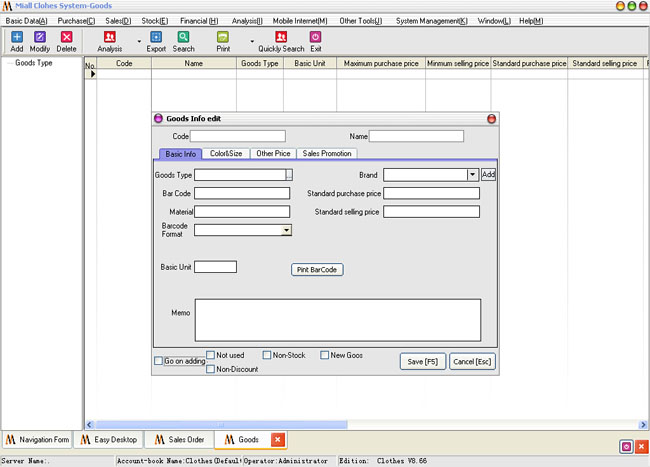The image size is (650, 467).
Task: Click the Delete toolbar icon
Action: click(66, 41)
